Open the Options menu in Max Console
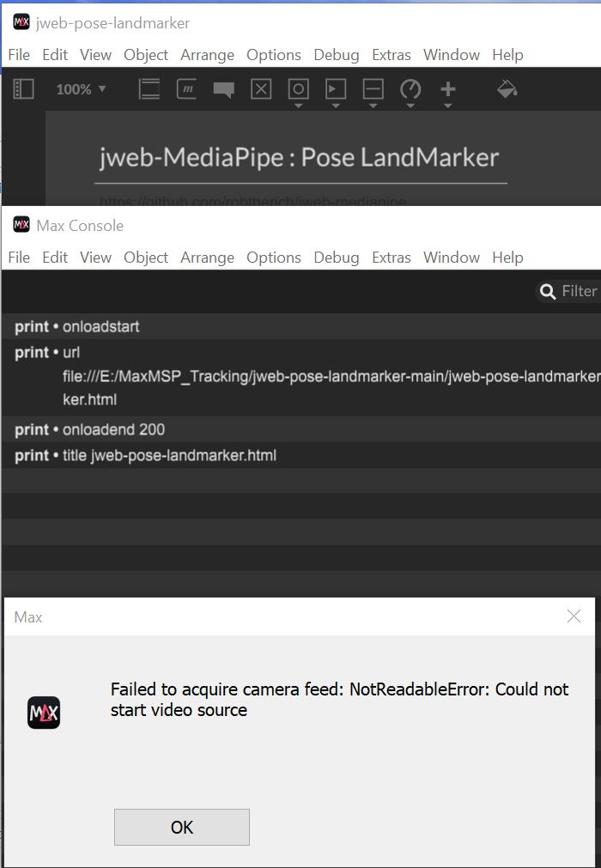Screen dimensions: 601x868 coord(273,258)
